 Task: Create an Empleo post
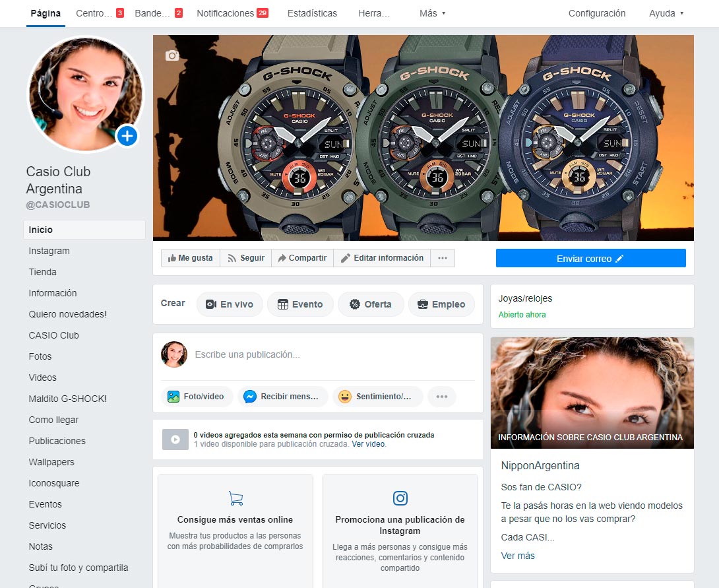click(441, 304)
